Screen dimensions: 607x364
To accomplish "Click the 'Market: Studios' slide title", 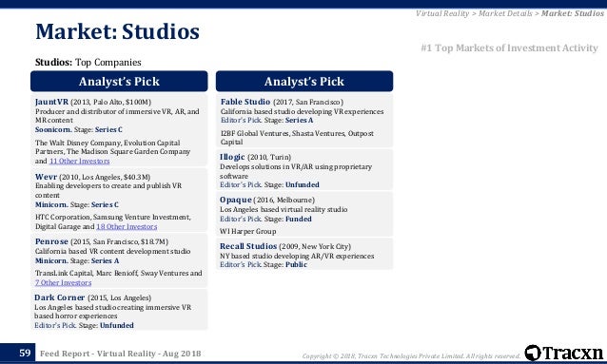I will pyautogui.click(x=117, y=31).
